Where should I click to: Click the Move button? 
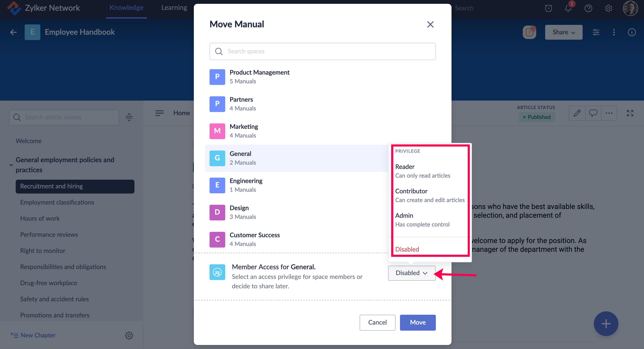tap(417, 323)
